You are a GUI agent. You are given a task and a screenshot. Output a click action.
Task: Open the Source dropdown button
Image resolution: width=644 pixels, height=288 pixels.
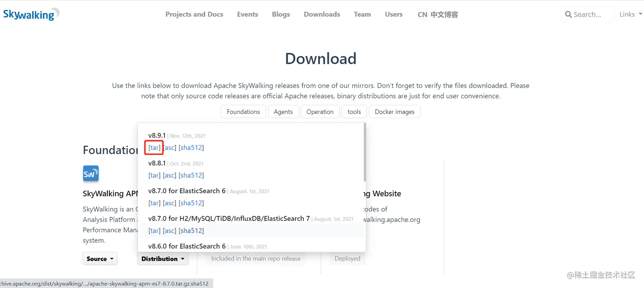click(x=100, y=259)
